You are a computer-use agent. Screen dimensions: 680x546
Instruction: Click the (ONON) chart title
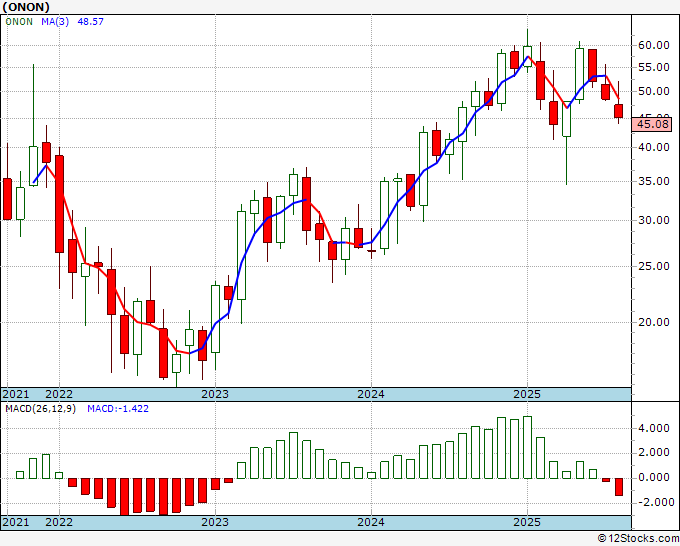point(26,7)
